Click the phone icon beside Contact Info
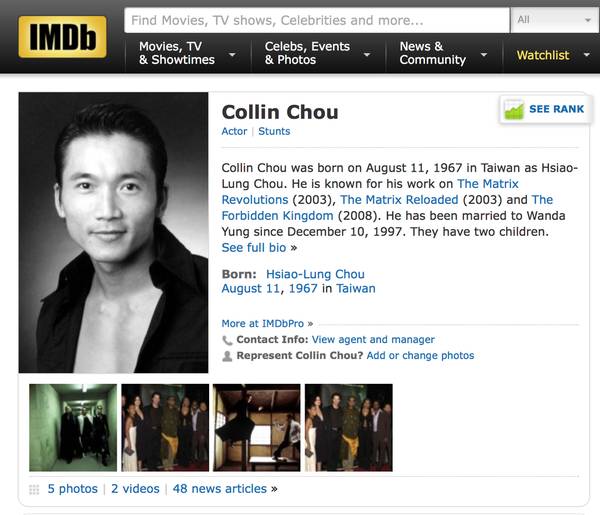 tap(227, 340)
